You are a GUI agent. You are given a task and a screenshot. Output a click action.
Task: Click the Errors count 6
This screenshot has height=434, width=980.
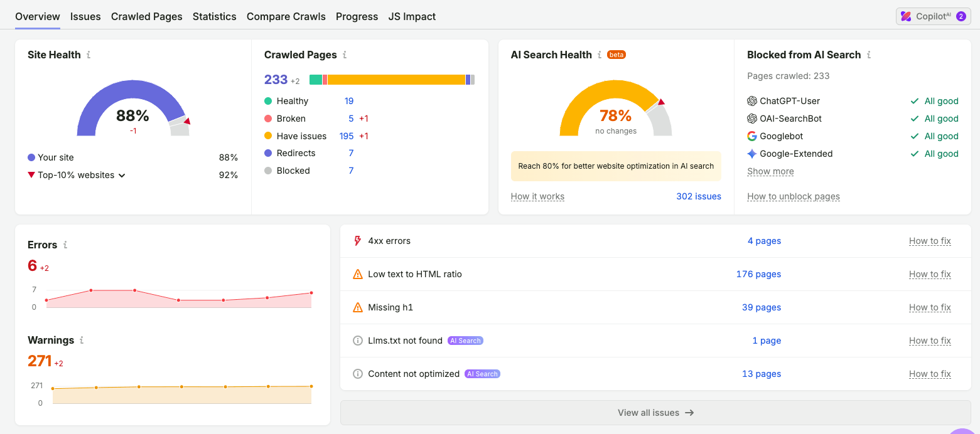[33, 266]
